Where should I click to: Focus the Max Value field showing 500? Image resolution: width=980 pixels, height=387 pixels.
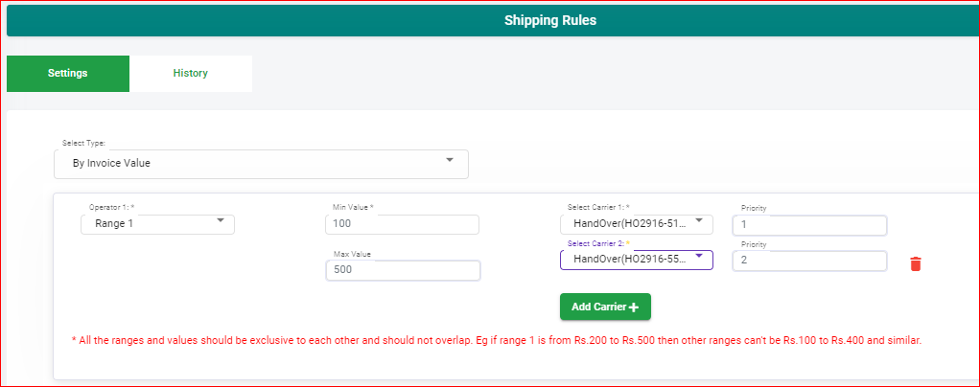[x=403, y=270]
